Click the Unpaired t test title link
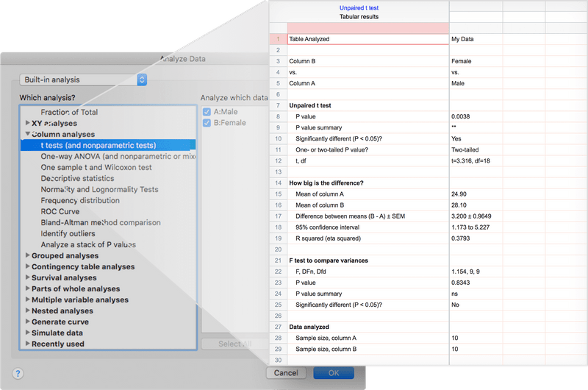 point(359,7)
